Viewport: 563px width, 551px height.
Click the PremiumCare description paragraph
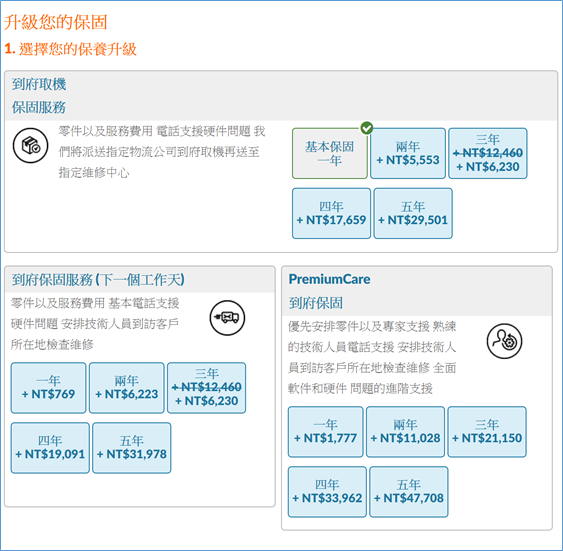click(x=372, y=358)
